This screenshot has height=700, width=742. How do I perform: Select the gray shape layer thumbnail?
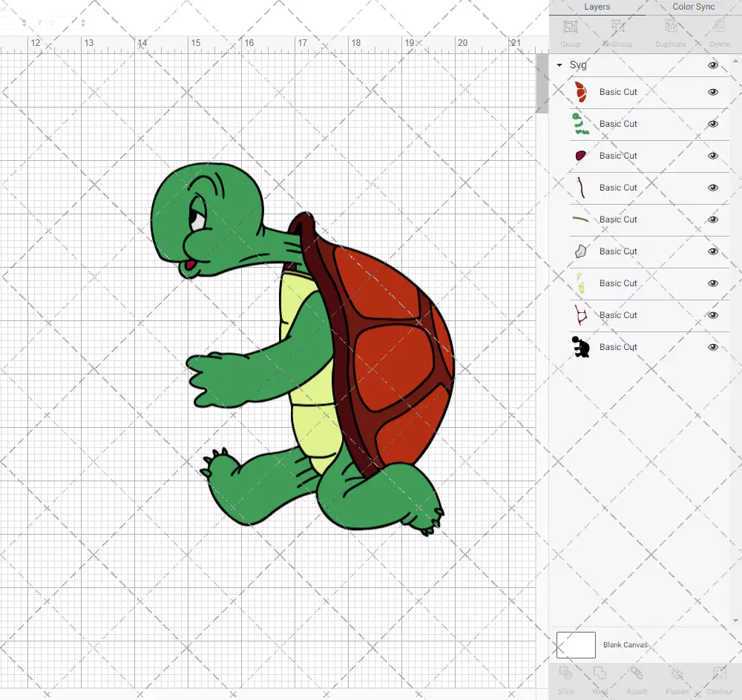pyautogui.click(x=581, y=251)
